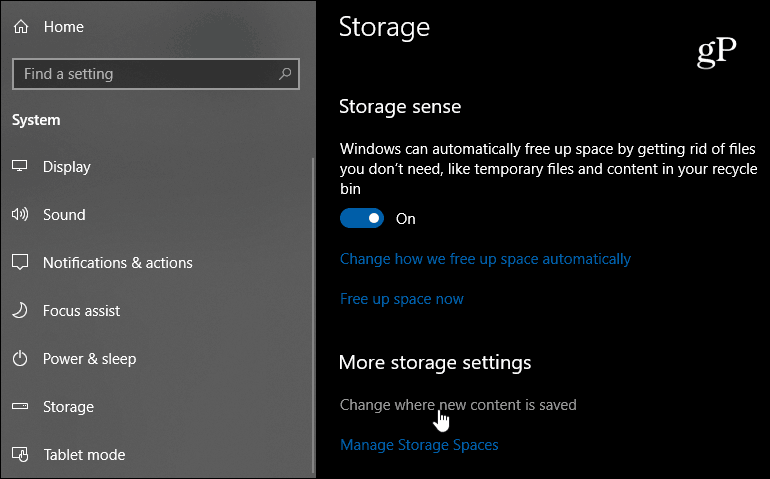Click the search magnifier icon
770x479 pixels.
285,74
